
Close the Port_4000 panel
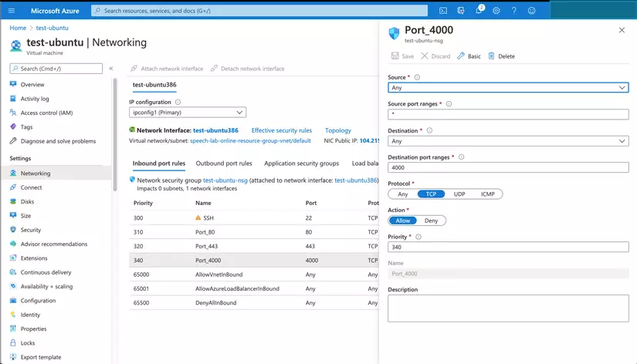(x=622, y=30)
